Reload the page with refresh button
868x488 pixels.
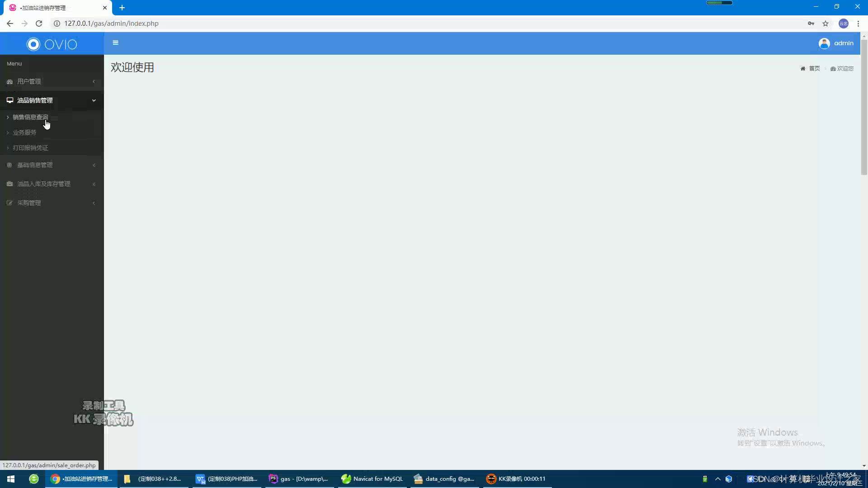(39, 23)
